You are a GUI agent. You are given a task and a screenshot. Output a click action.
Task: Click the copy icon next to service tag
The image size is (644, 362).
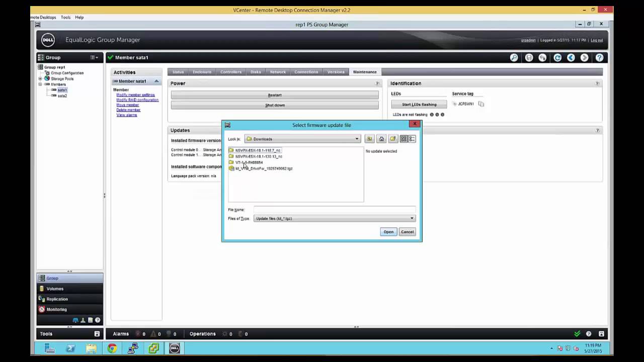pyautogui.click(x=481, y=104)
